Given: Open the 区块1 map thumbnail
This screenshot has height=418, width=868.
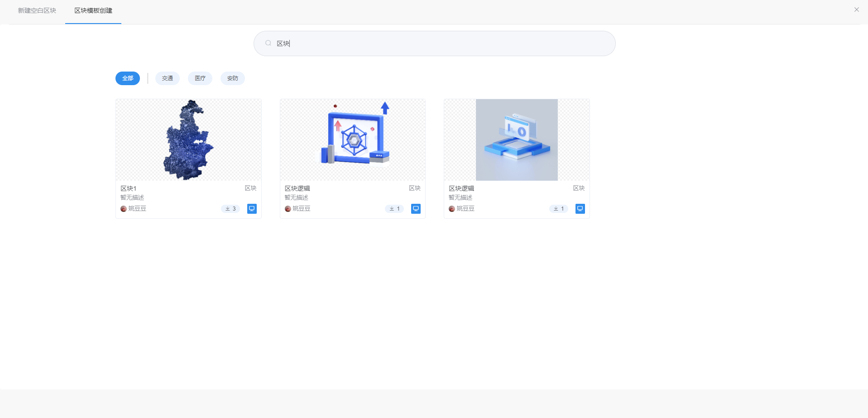Looking at the screenshot, I should pos(188,140).
